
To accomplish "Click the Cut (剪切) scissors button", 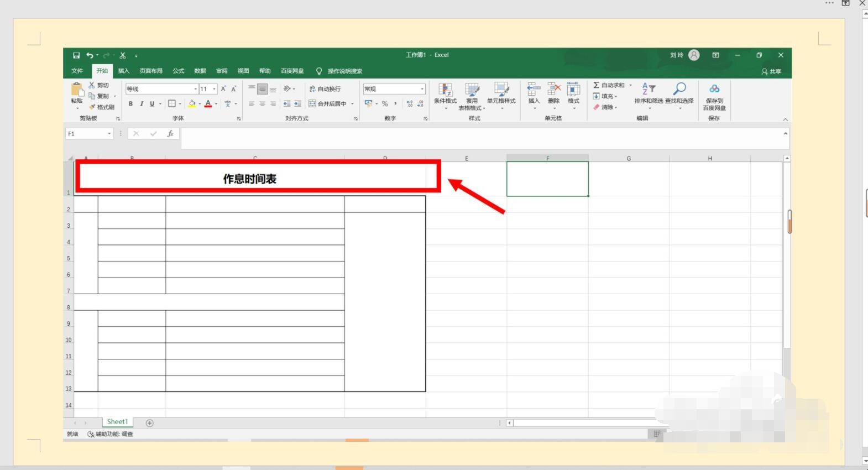I will coord(98,85).
